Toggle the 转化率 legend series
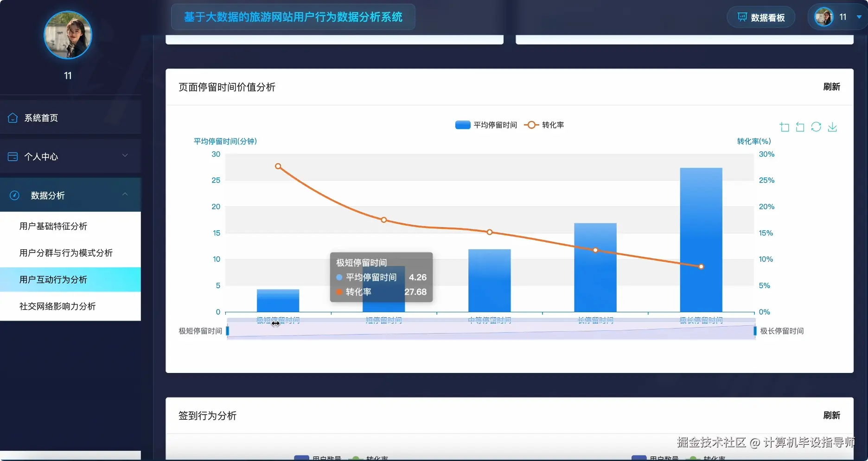The height and width of the screenshot is (461, 868). [x=544, y=125]
